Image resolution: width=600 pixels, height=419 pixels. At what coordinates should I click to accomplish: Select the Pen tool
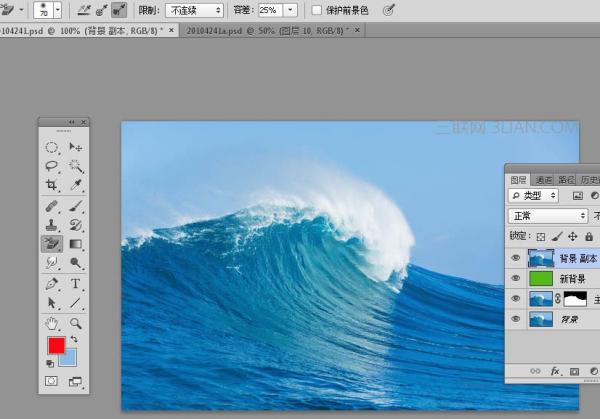(52, 284)
